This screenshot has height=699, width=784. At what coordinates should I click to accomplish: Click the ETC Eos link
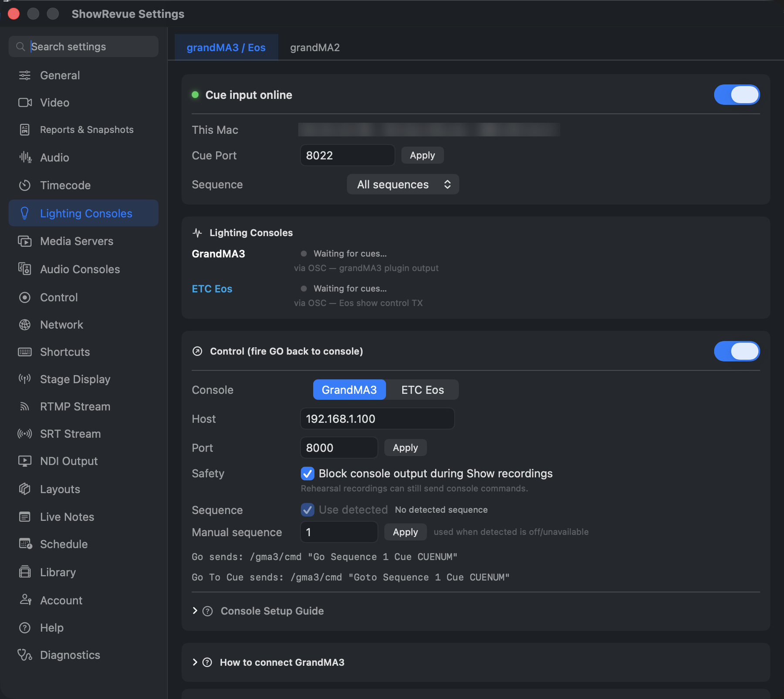212,288
